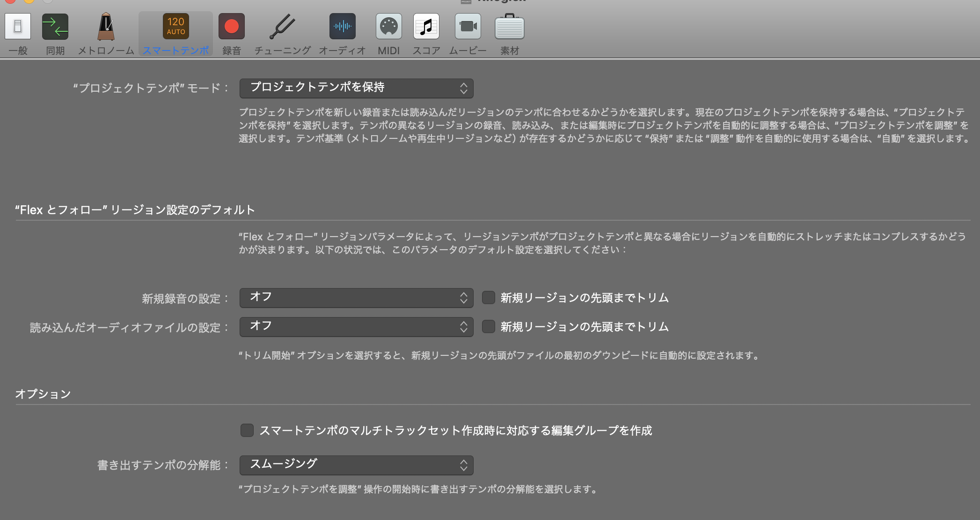Open the スムージング tempo resolution dropdown
Viewport: 980px width, 520px height.
pyautogui.click(x=356, y=465)
